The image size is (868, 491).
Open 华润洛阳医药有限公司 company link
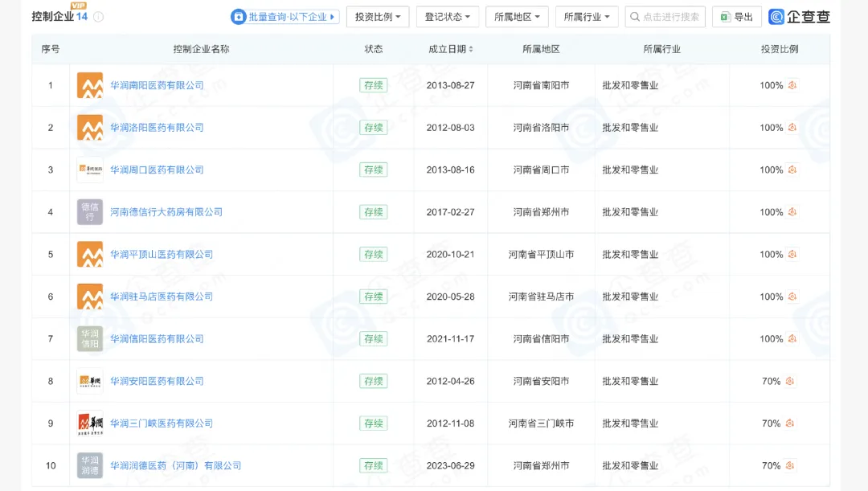click(x=157, y=128)
